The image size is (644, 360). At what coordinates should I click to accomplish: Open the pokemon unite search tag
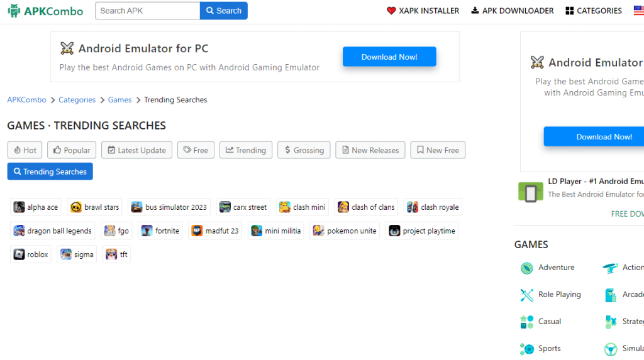click(x=345, y=231)
